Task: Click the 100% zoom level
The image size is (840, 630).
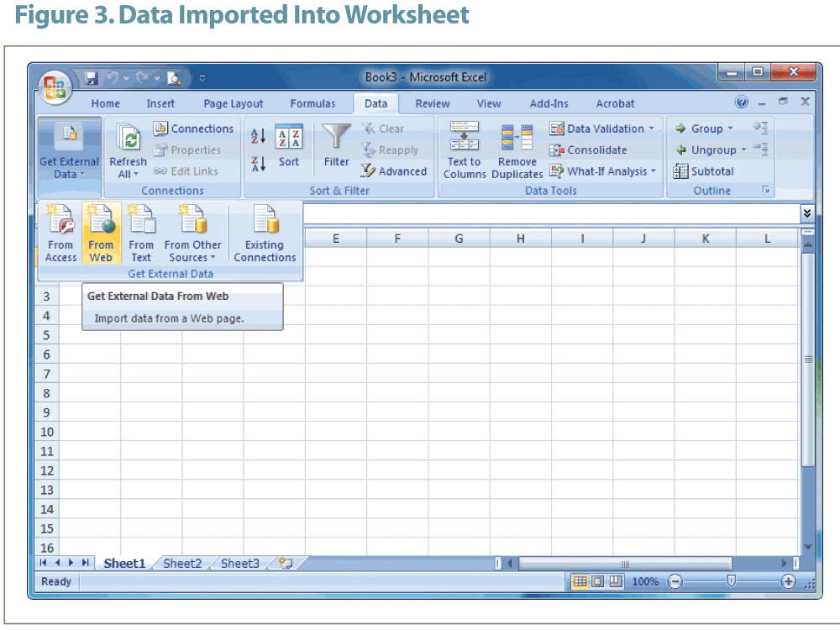Action: point(645,582)
